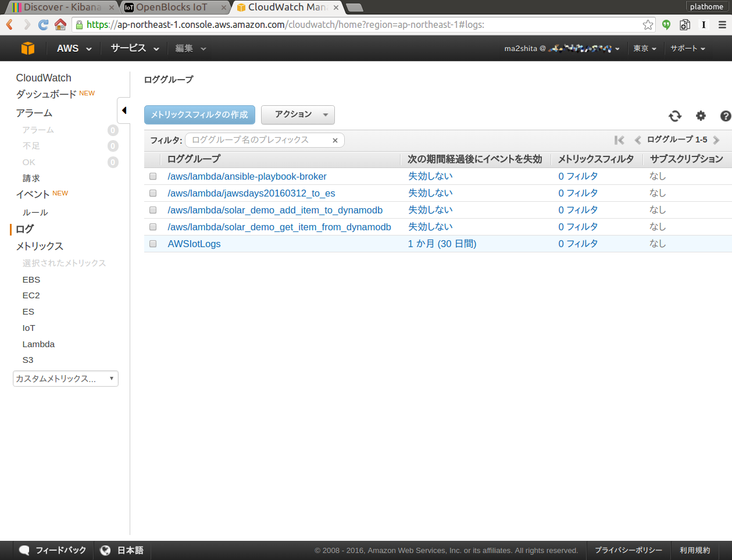The height and width of the screenshot is (560, 732).
Task: Go to the next log groups page
Action: click(x=716, y=140)
